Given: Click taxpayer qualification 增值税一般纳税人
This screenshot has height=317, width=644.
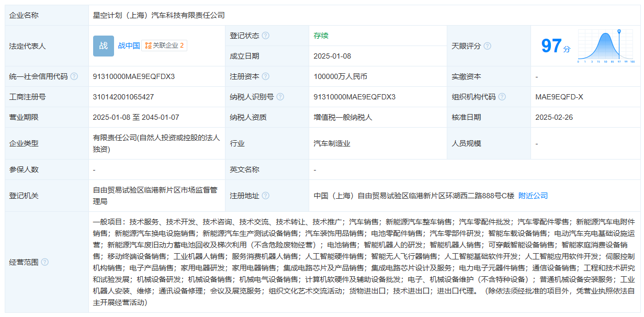Looking at the screenshot, I should pos(343,117).
